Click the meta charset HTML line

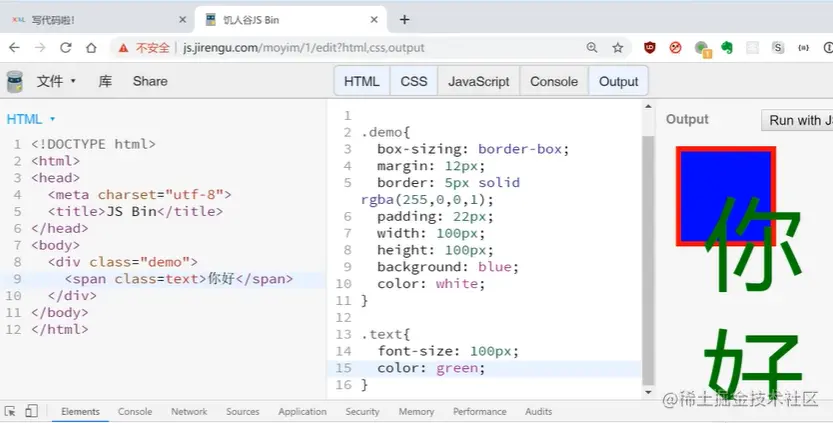tap(140, 194)
